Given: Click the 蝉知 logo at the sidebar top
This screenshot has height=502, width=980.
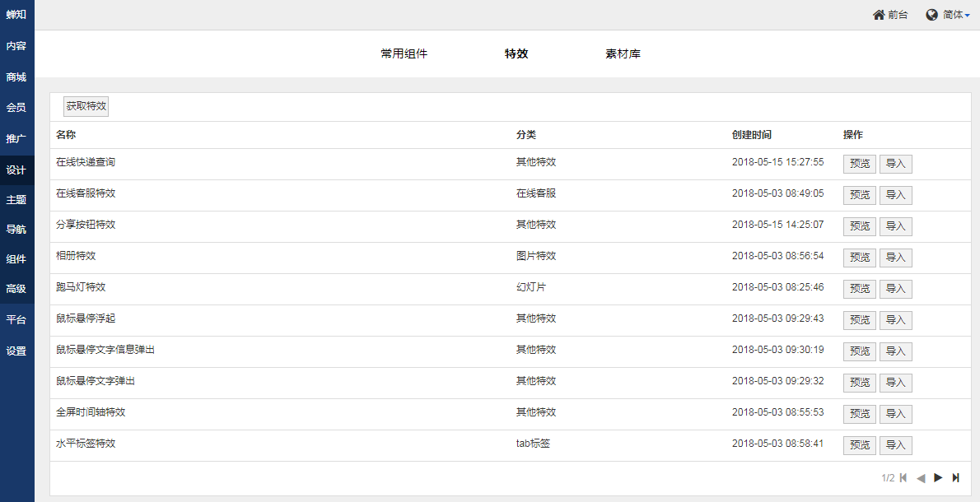Looking at the screenshot, I should [x=16, y=15].
